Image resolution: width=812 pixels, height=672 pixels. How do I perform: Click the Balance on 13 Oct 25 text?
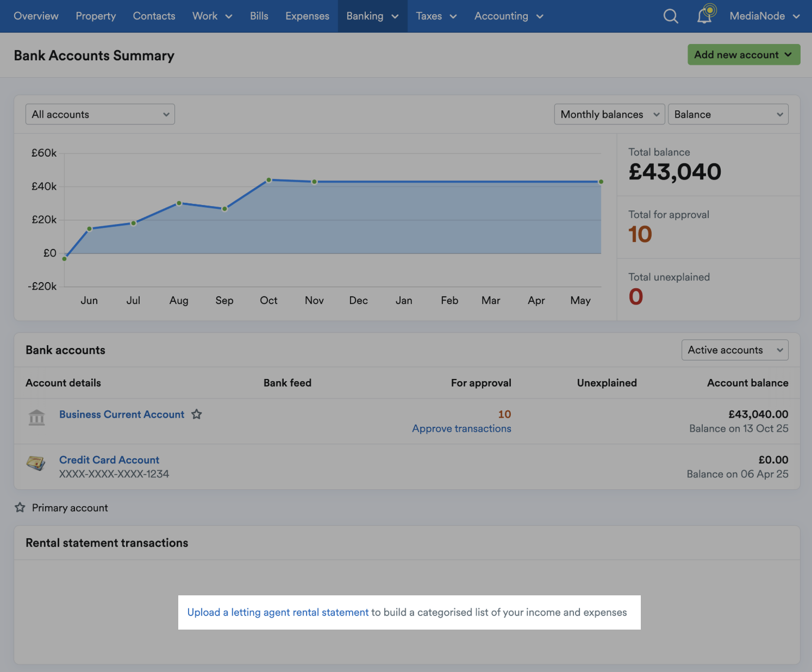click(x=739, y=428)
